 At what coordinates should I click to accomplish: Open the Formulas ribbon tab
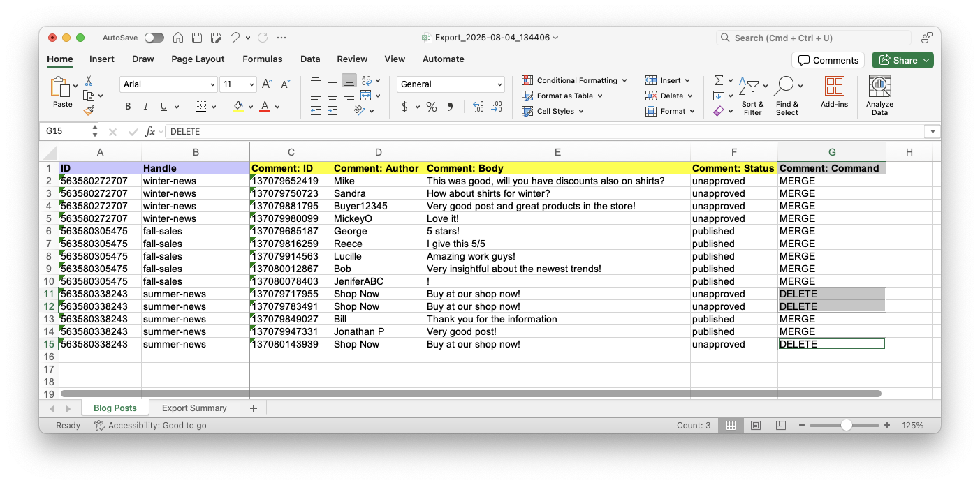[x=262, y=59]
